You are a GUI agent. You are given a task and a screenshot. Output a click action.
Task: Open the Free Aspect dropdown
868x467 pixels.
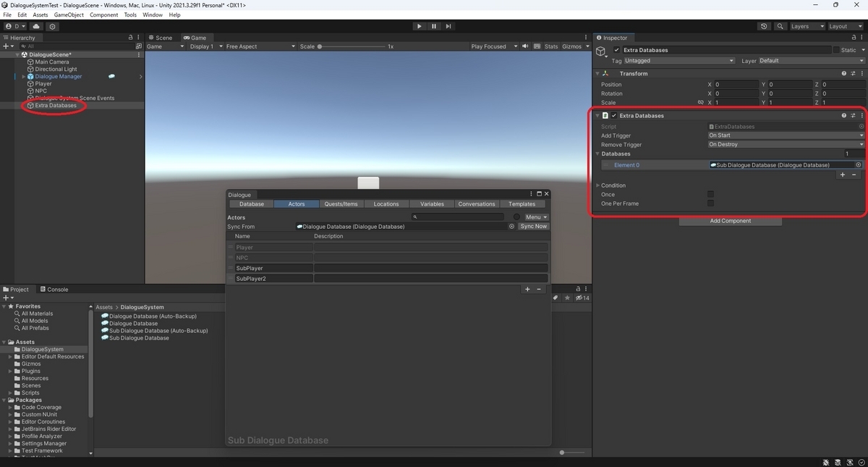pos(260,46)
